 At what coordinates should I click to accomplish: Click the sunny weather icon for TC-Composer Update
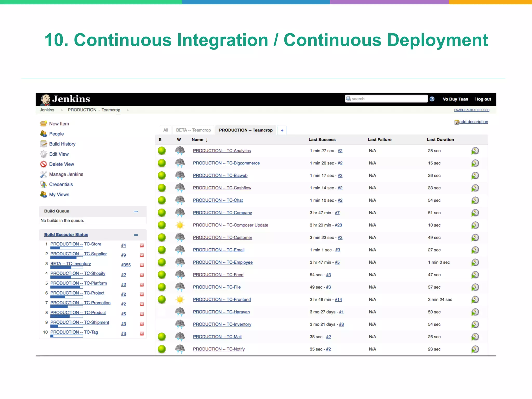click(180, 225)
